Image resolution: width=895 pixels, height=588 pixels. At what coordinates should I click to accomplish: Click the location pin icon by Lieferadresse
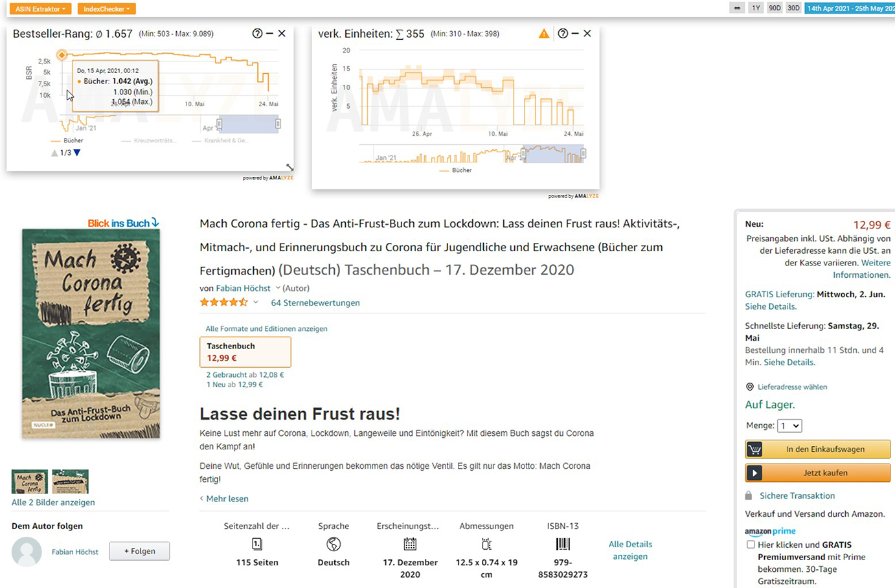click(x=750, y=387)
